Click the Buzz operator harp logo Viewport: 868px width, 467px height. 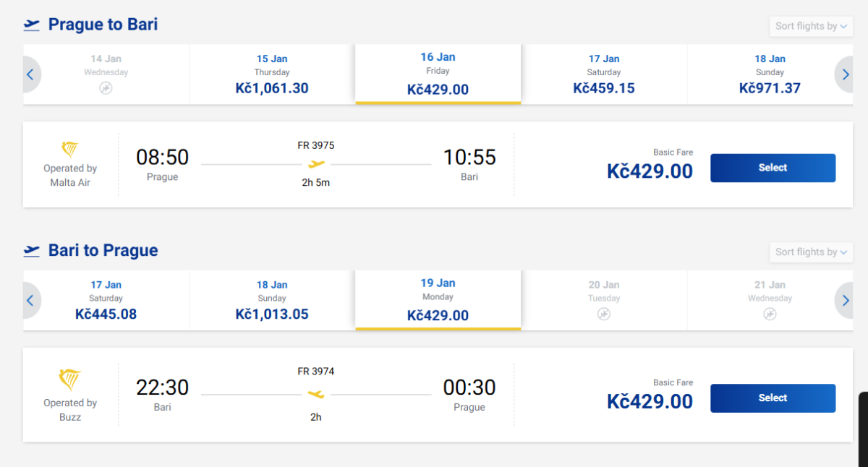point(70,380)
